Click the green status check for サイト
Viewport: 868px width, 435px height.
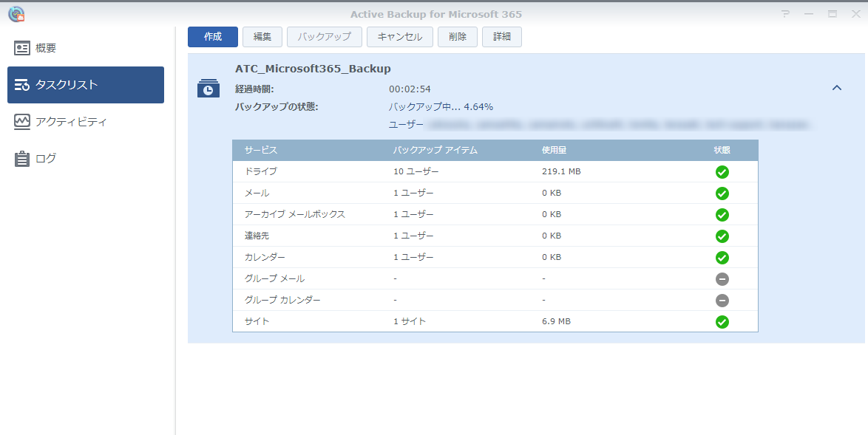coord(722,322)
